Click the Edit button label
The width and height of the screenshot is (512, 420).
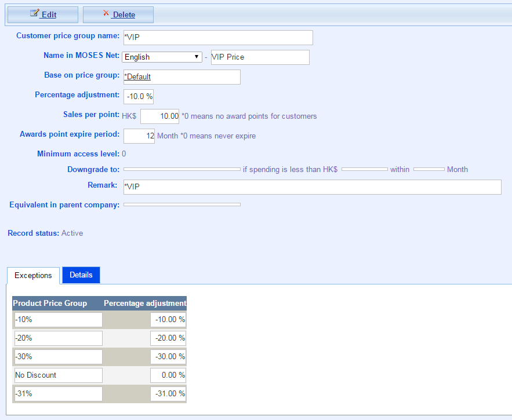tap(49, 14)
